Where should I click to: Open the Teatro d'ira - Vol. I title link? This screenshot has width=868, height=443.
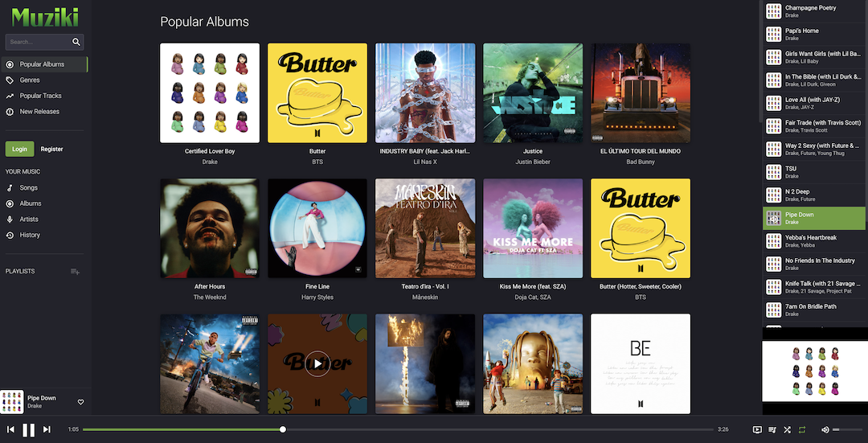click(425, 287)
